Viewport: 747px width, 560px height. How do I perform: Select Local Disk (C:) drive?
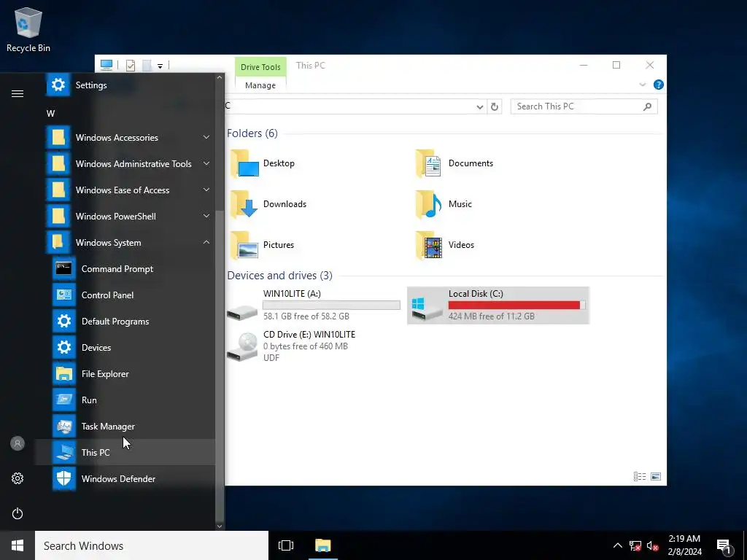[498, 306]
